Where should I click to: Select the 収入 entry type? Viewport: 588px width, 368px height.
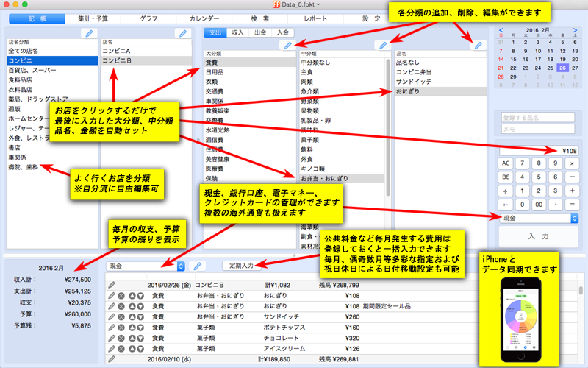click(237, 32)
